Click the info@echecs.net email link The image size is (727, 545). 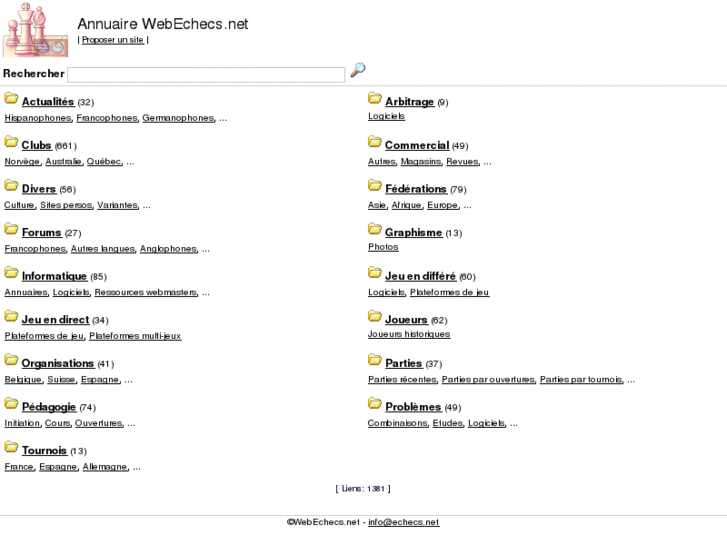[x=403, y=522]
